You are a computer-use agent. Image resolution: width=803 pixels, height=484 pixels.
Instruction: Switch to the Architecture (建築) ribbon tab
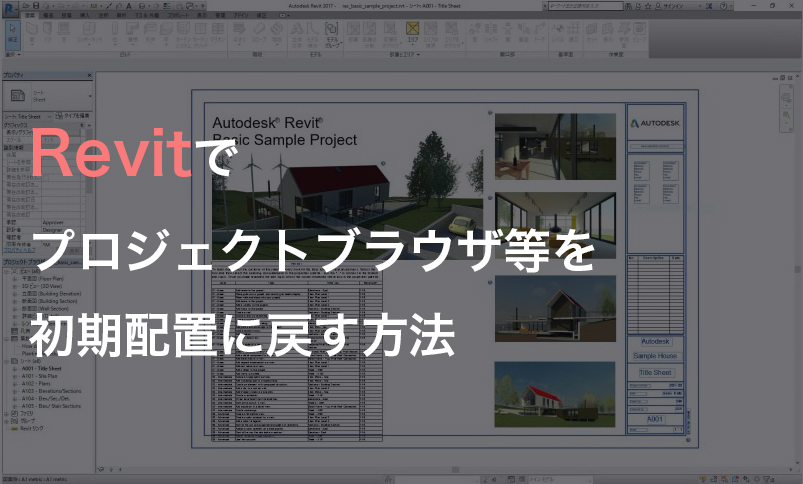(x=30, y=15)
